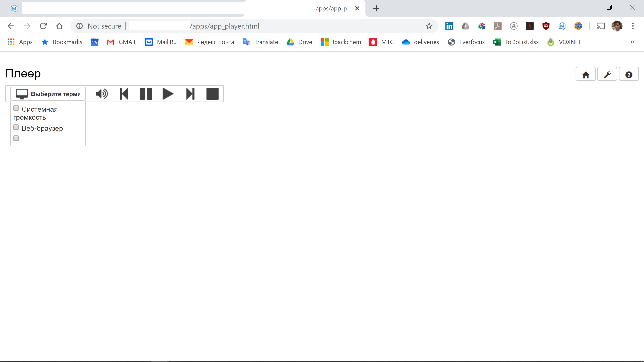Toggle the unlabeled third checkbox
This screenshot has width=644, height=362.
16,138
